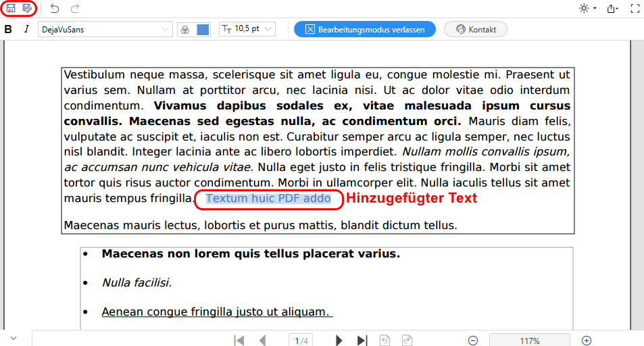
Task: Zoom in with the plus icon
Action: coord(587,341)
